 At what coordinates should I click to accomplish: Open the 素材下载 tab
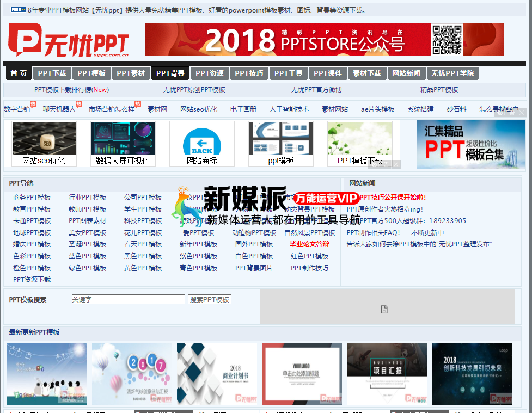click(367, 73)
